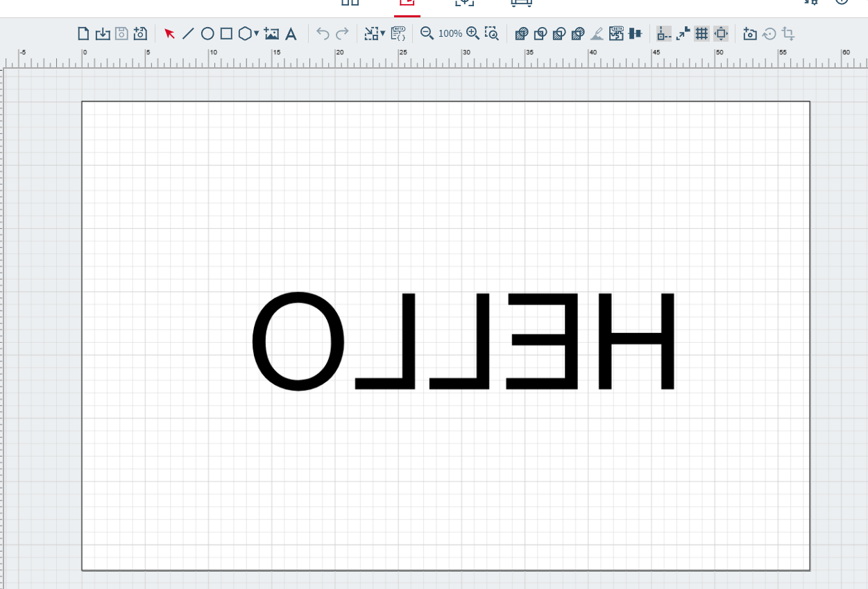Add a camera snapshot
The image size is (868, 589).
[750, 33]
